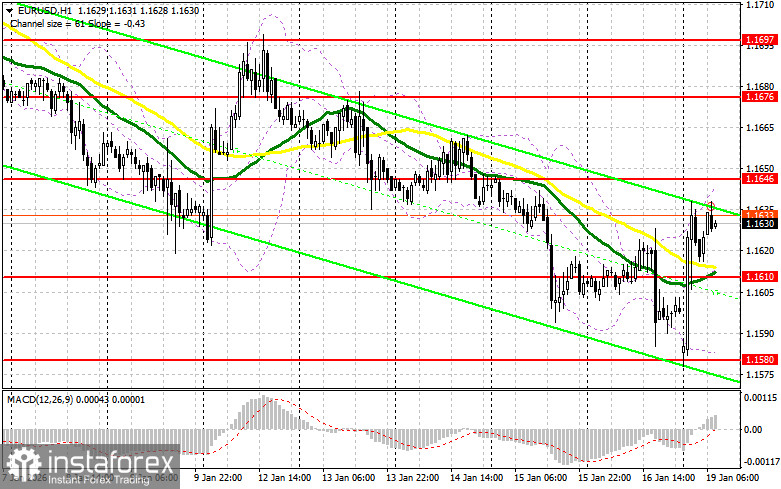Click the '13 Jan 22:00' time axis label
This screenshot has width=781, height=489.
(413, 478)
